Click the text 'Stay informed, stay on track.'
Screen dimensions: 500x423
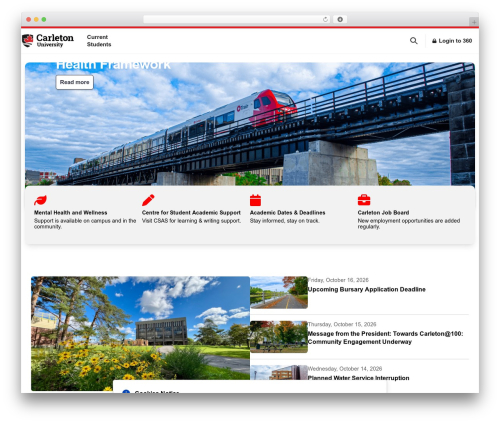[x=284, y=221]
